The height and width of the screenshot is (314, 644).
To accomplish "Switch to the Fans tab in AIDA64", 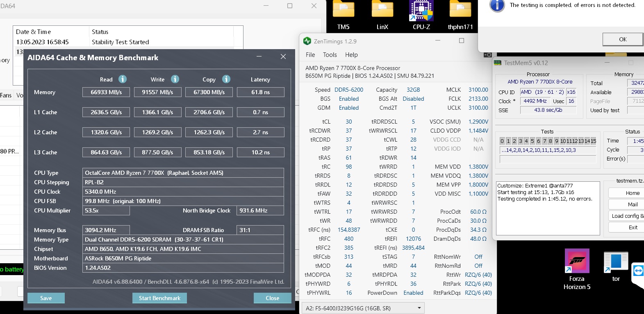I will click(6, 95).
